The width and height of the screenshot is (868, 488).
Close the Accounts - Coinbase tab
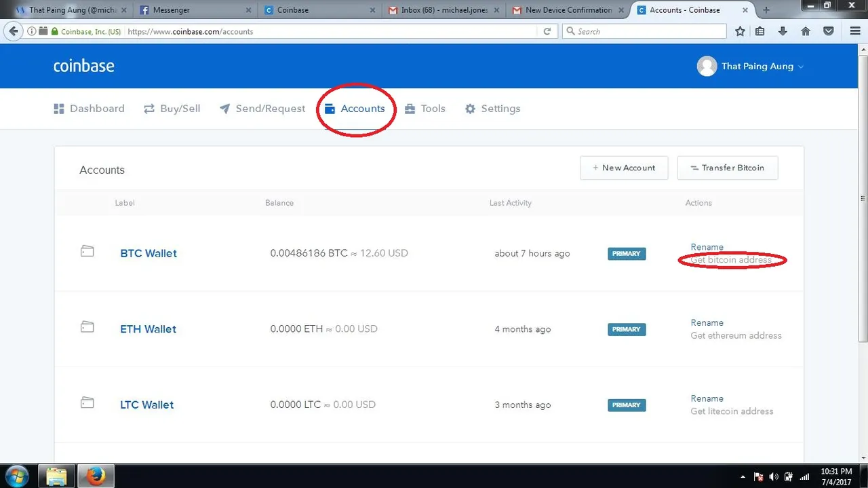coord(746,10)
